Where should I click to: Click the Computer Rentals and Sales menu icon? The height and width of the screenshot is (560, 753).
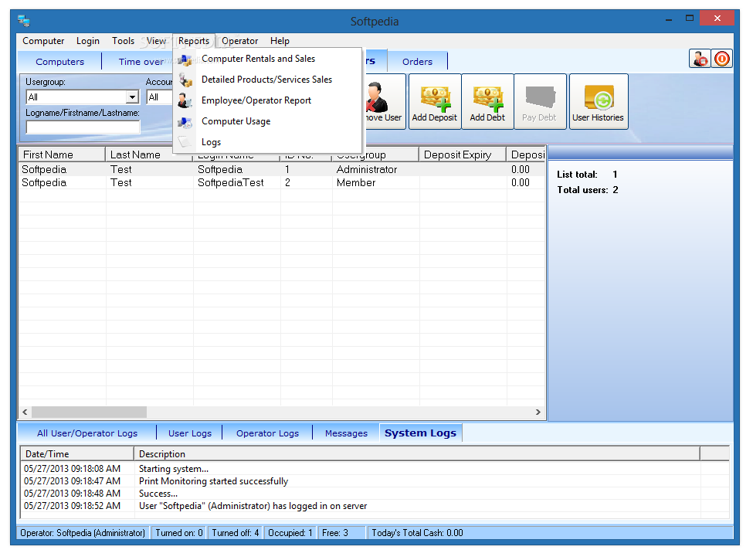point(185,59)
